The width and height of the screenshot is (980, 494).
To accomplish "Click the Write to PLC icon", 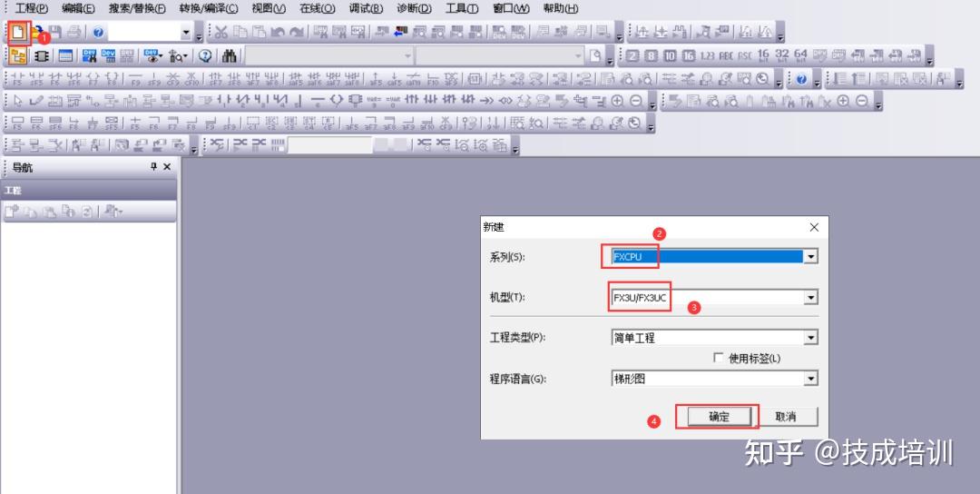I will tap(381, 32).
